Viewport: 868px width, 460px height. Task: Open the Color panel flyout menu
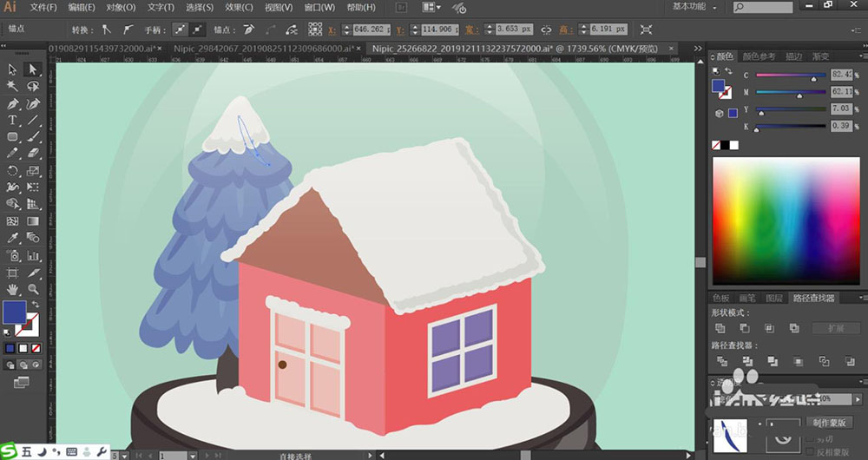tap(863, 56)
